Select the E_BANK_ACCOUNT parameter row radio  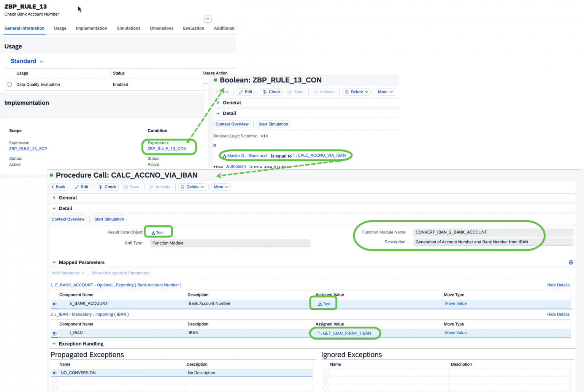click(x=54, y=303)
